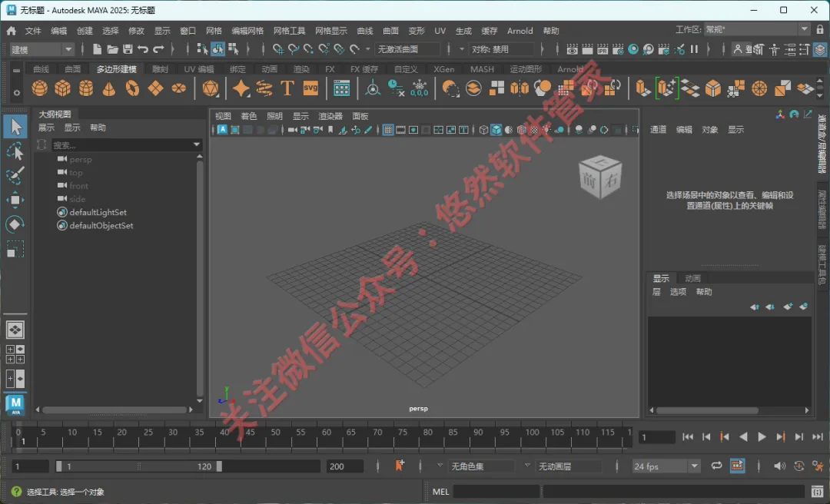Click the Home icon in menu bar

coord(11,31)
